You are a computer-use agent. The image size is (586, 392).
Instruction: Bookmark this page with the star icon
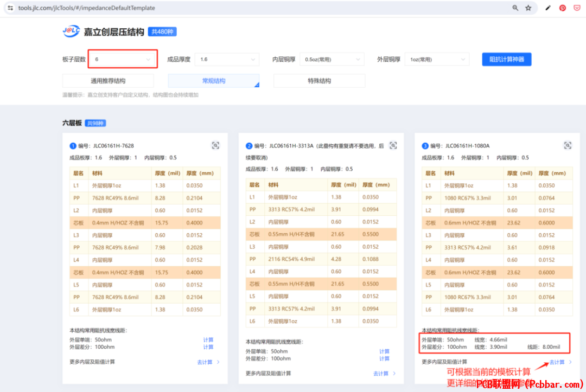(528, 8)
